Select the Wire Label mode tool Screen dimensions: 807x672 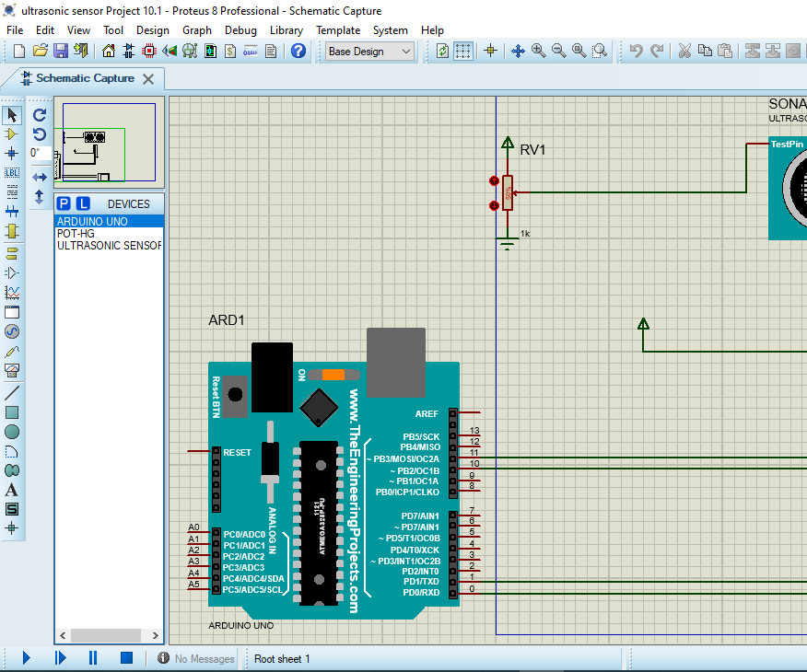(x=12, y=172)
